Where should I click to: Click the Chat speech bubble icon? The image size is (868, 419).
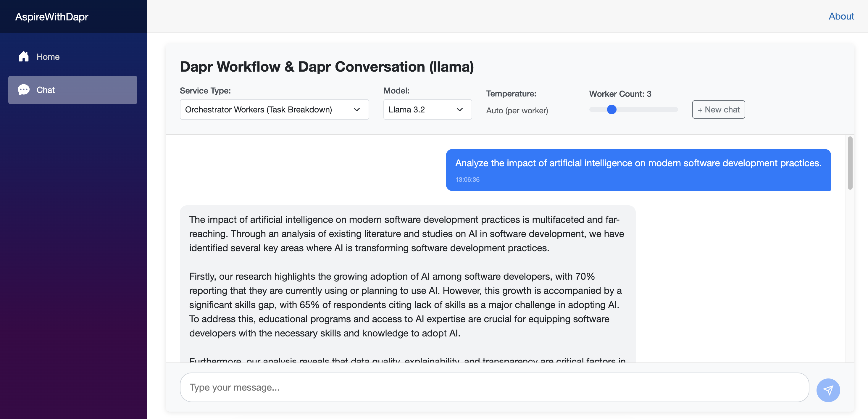(x=24, y=90)
